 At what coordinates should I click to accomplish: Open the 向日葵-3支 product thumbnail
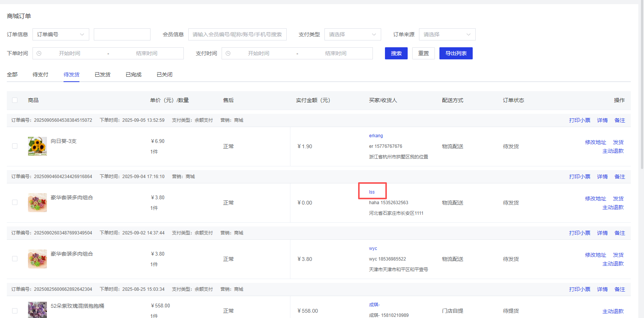[37, 146]
